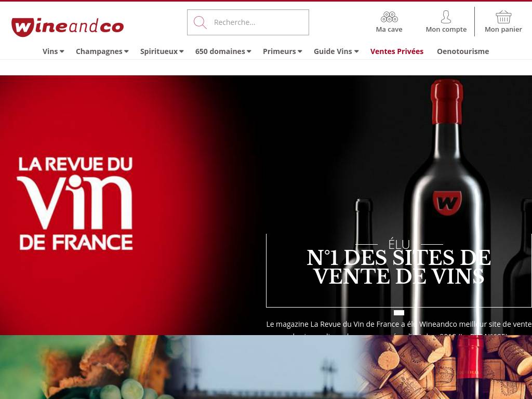Viewport: 532px width, 399px height.
Task: Open Ma cave bottles icon
Action: click(389, 17)
